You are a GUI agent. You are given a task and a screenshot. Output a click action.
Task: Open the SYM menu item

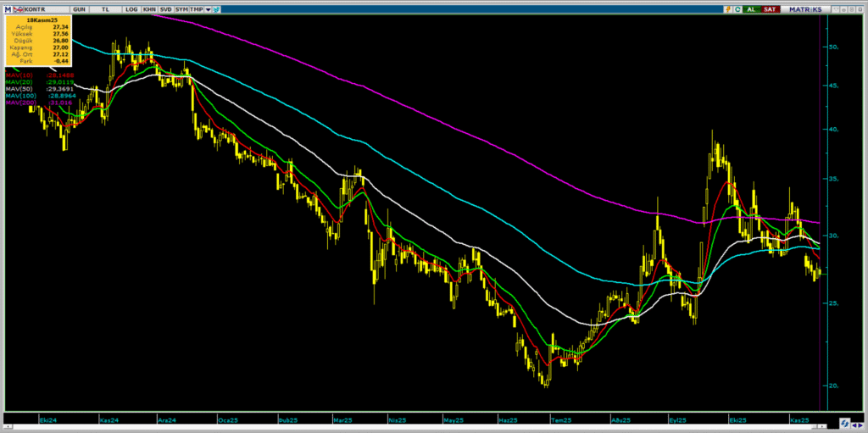point(181,8)
